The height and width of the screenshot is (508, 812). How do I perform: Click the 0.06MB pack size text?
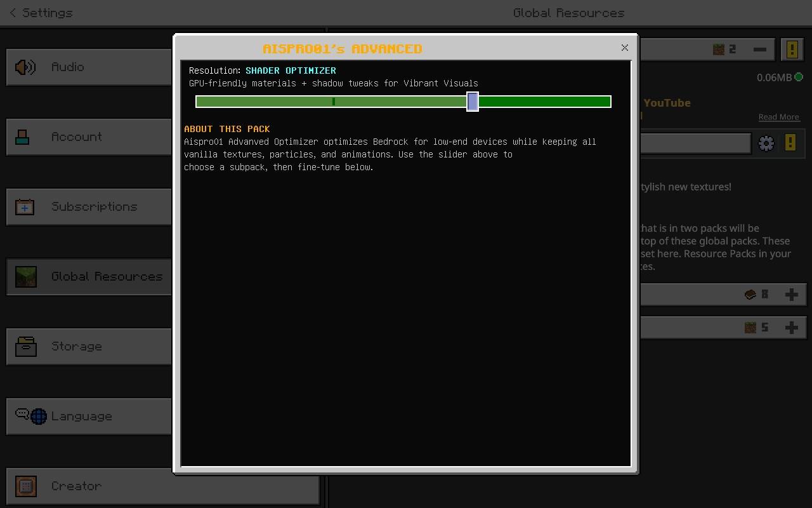click(774, 77)
